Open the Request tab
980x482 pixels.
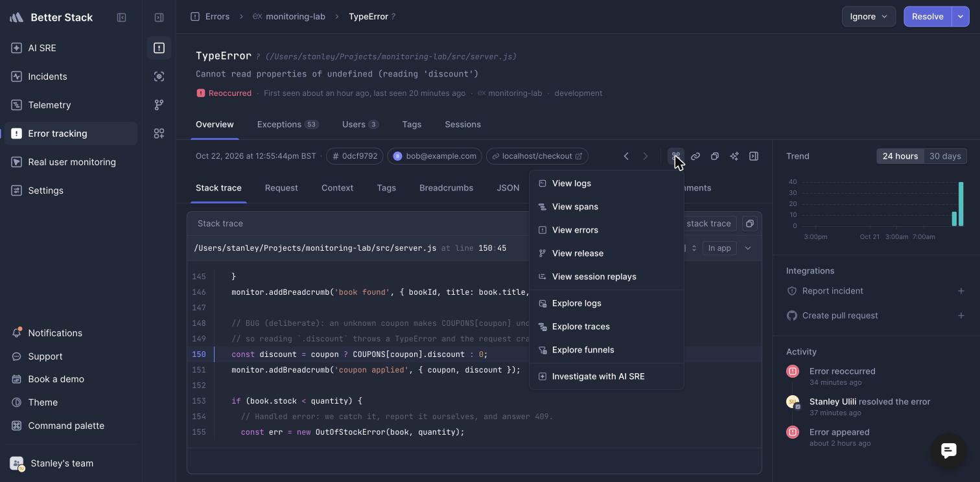(x=281, y=188)
